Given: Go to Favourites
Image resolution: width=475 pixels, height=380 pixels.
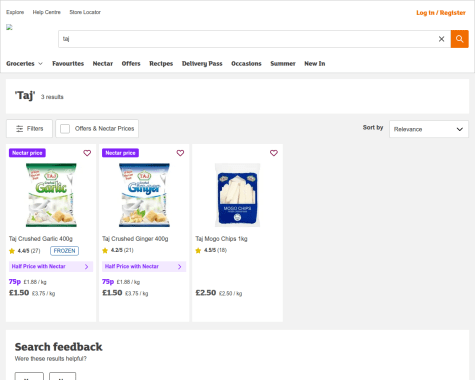Looking at the screenshot, I should 68,64.
